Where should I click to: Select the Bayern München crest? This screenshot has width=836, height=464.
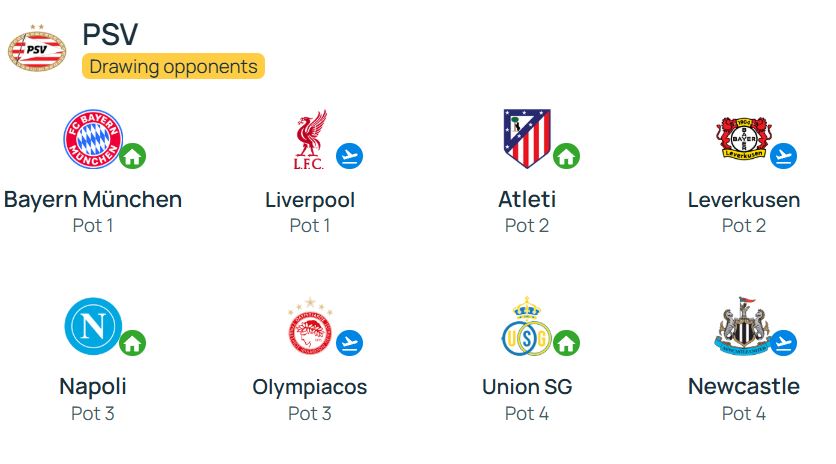click(x=93, y=139)
